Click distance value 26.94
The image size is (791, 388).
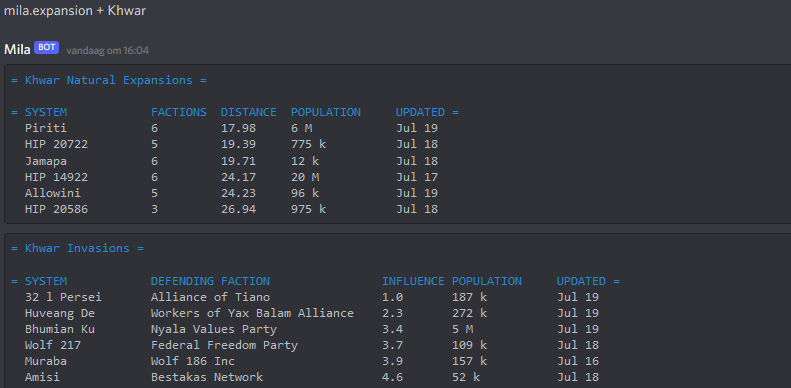coord(238,209)
